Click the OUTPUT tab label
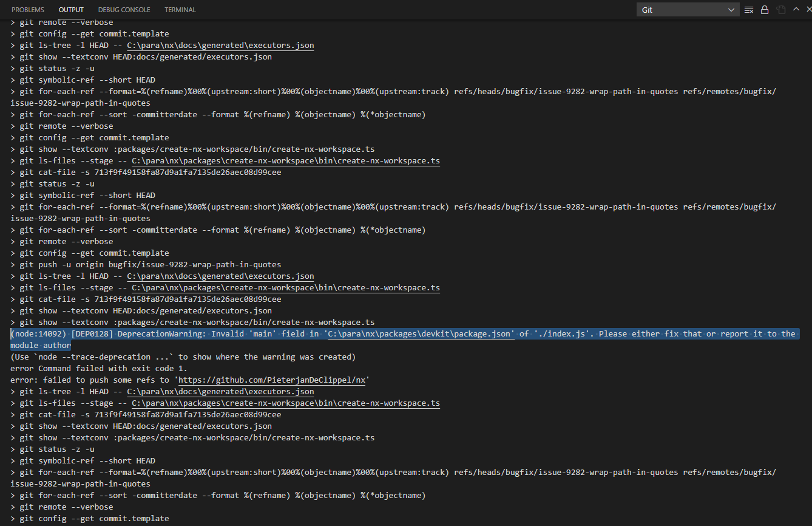 click(71, 9)
